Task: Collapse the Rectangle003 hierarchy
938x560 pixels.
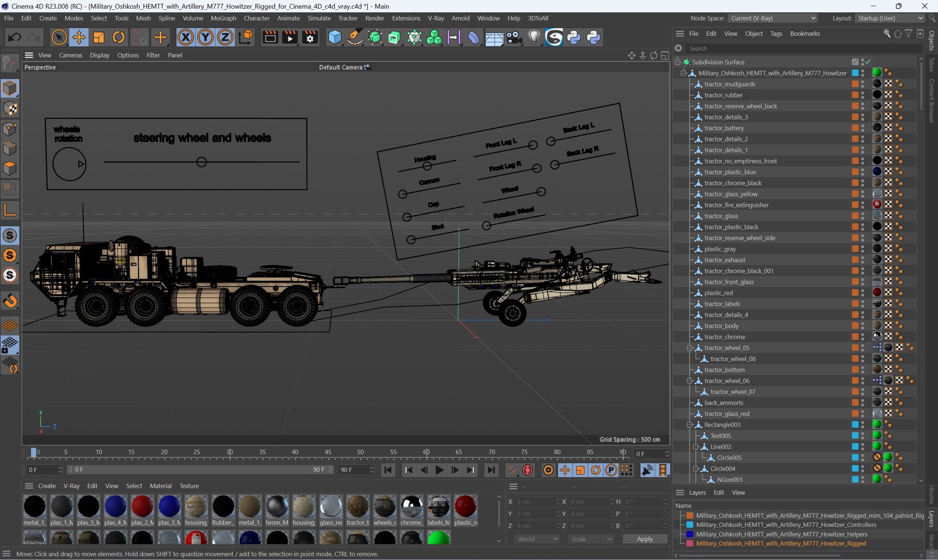Action: tap(690, 425)
